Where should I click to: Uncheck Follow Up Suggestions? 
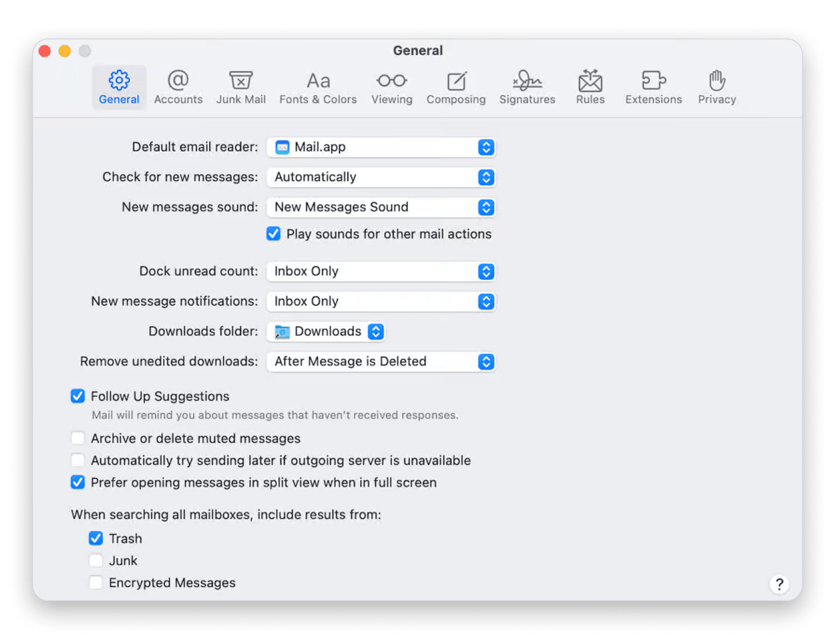click(x=78, y=396)
